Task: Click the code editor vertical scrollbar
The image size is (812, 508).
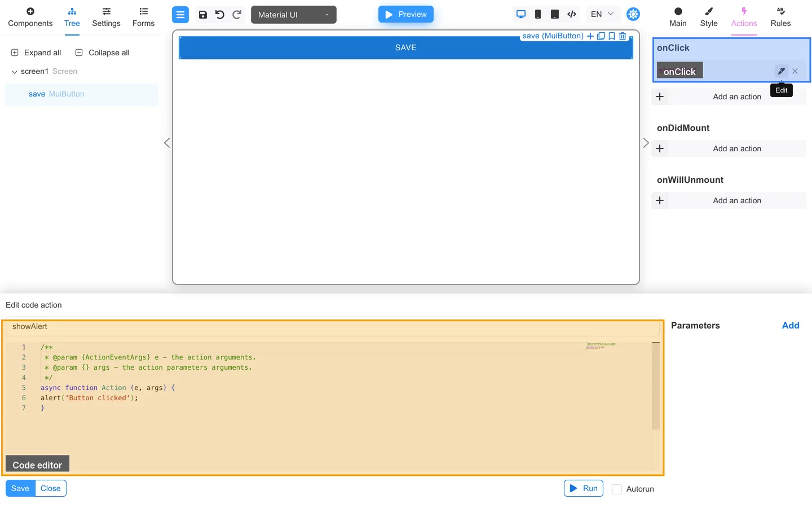Action: point(656,387)
